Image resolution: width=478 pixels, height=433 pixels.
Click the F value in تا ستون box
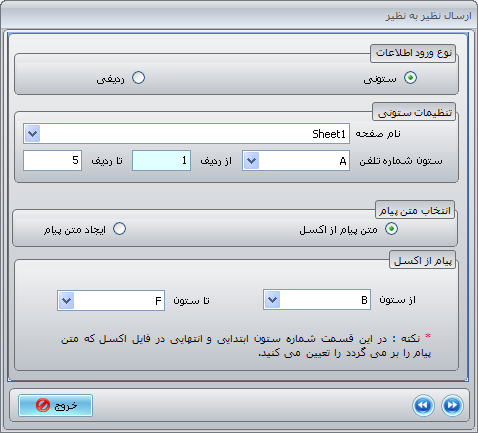coord(158,301)
